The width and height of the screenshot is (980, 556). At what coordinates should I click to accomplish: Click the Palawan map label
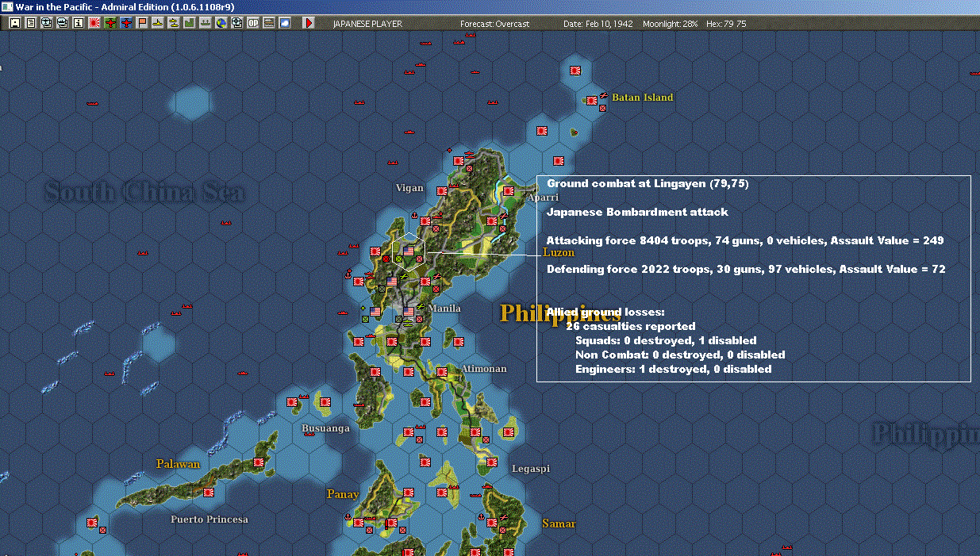(179, 464)
